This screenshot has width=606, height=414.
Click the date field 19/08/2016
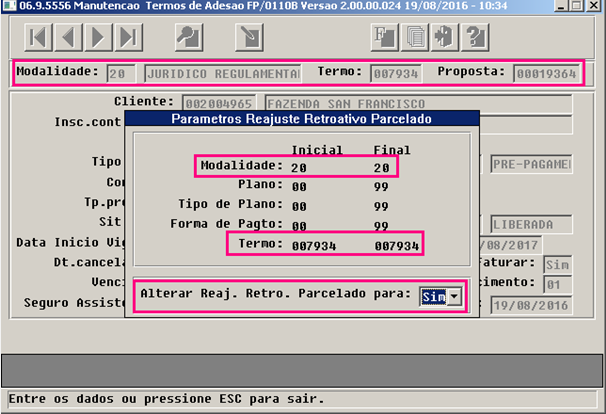531,305
